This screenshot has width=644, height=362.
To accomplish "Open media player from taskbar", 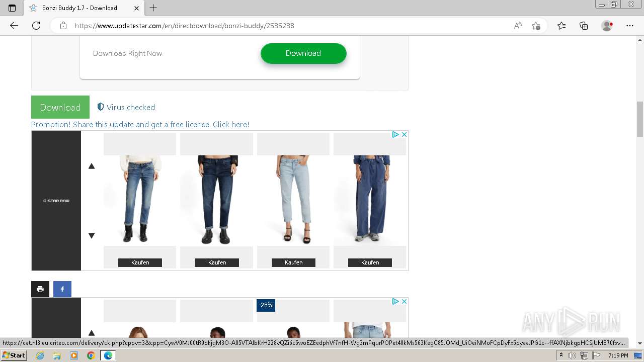I will point(74,355).
